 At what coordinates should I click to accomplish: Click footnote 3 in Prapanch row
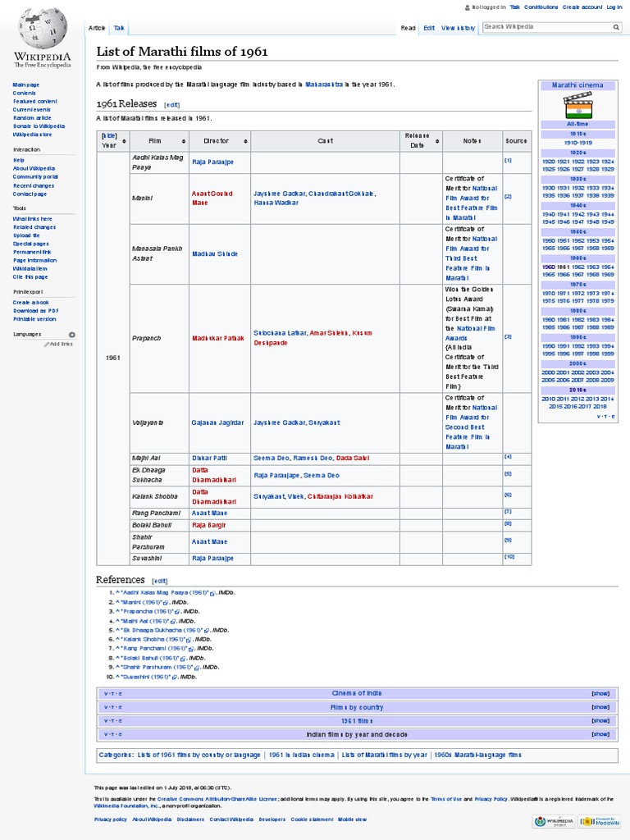(x=508, y=336)
